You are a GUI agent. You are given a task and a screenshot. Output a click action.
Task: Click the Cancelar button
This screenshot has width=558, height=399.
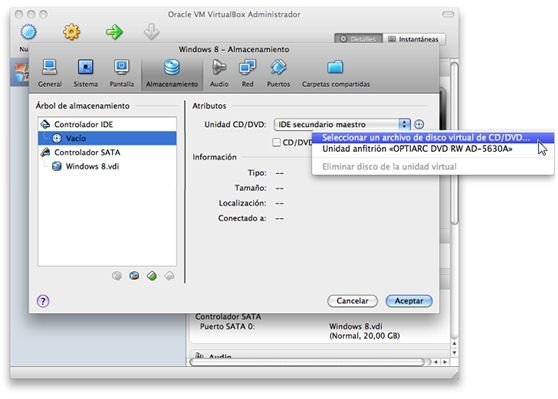click(352, 301)
